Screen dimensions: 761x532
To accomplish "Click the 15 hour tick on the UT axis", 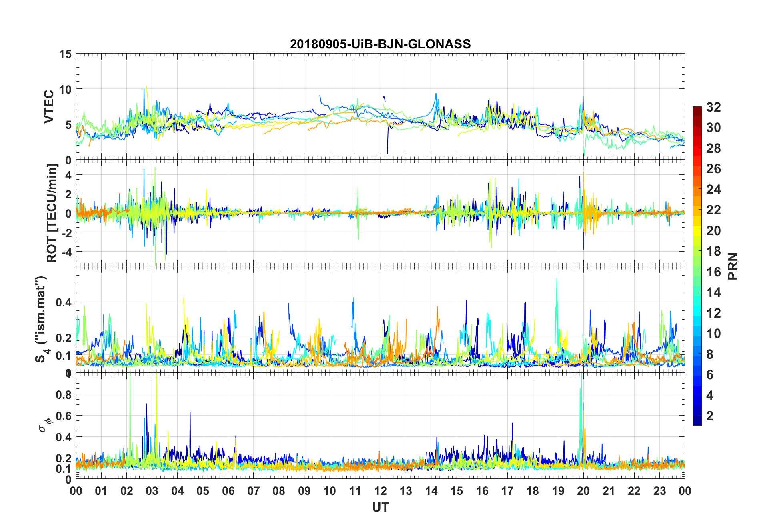I will tap(457, 491).
